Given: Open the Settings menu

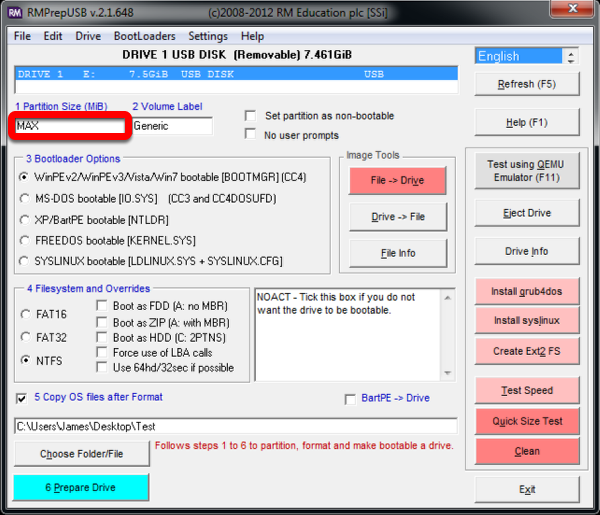Looking at the screenshot, I should point(208,36).
